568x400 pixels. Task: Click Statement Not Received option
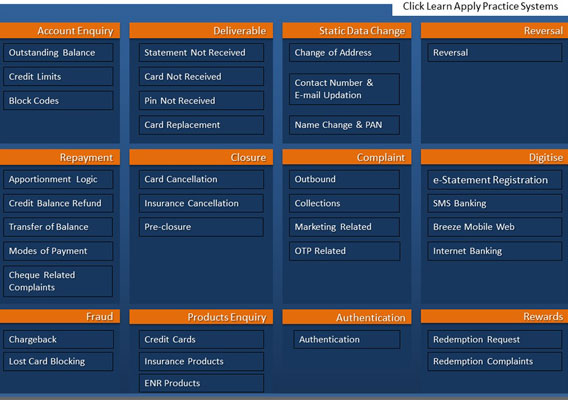(201, 53)
